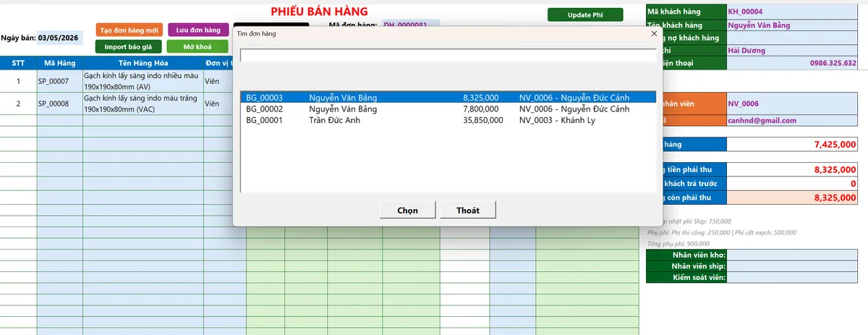Image resolution: width=868 pixels, height=335 pixels.
Task: Click the Mã Hàng column header
Action: [60, 63]
